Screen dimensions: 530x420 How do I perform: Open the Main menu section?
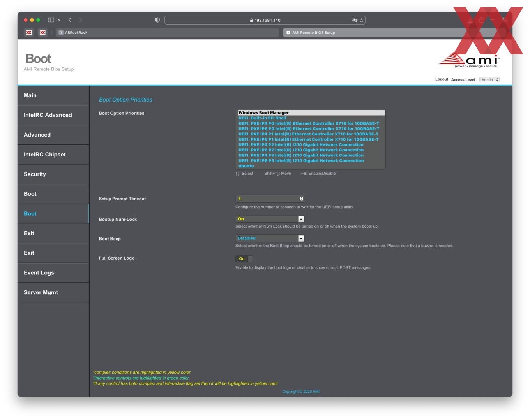click(x=53, y=95)
